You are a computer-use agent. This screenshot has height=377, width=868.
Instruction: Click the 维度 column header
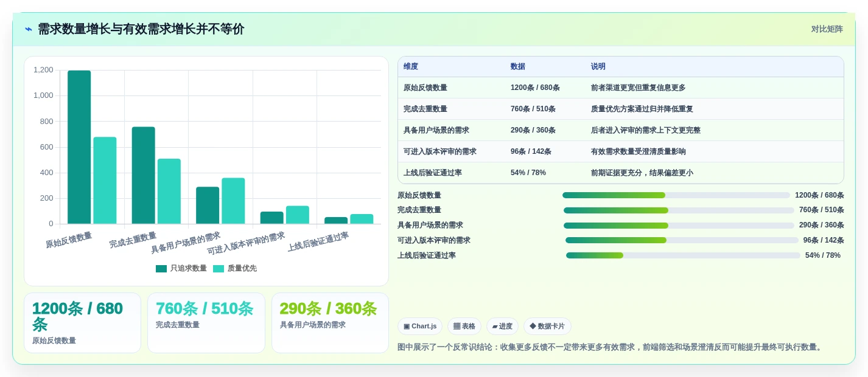click(x=411, y=67)
